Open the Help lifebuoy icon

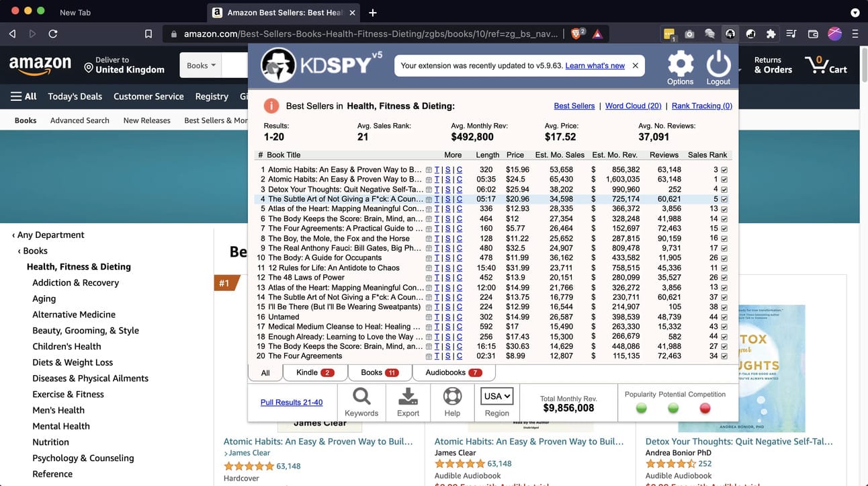(452, 397)
